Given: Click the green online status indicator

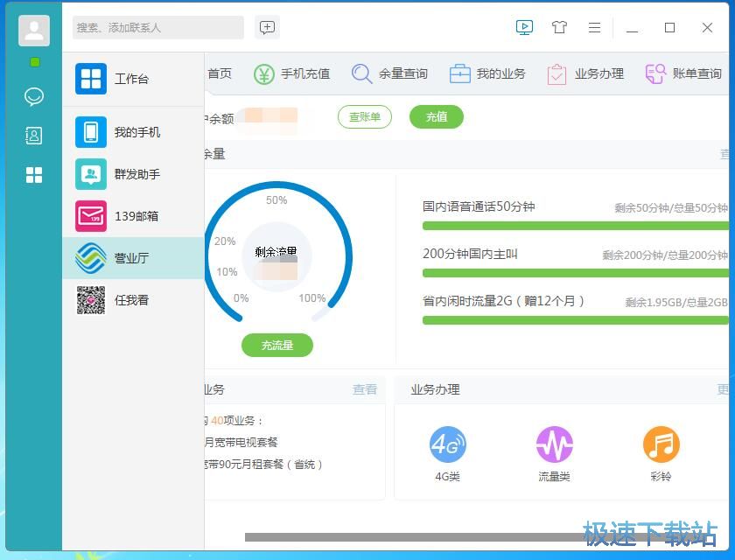Looking at the screenshot, I should 35,62.
